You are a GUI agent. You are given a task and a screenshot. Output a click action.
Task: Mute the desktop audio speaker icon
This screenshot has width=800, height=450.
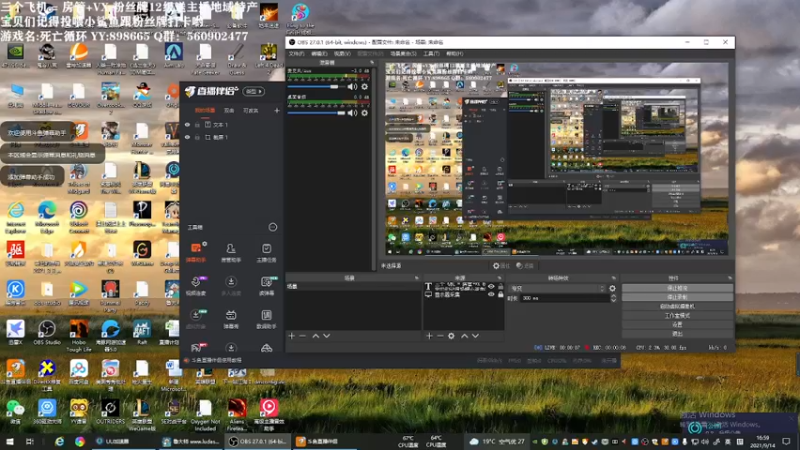(352, 113)
